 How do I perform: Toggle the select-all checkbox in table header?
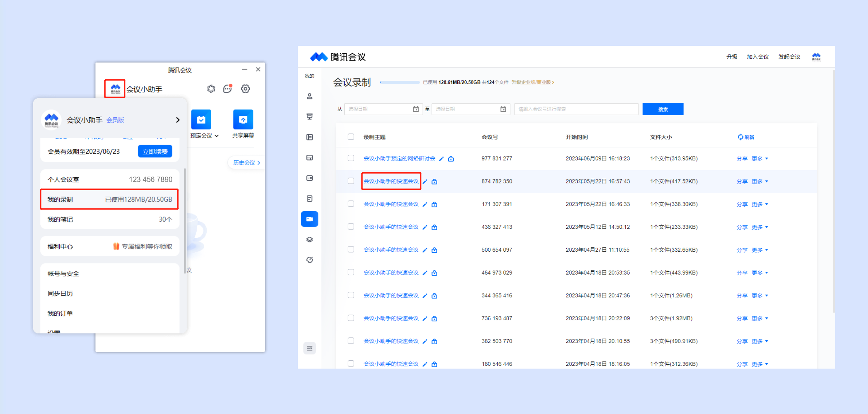(x=351, y=137)
